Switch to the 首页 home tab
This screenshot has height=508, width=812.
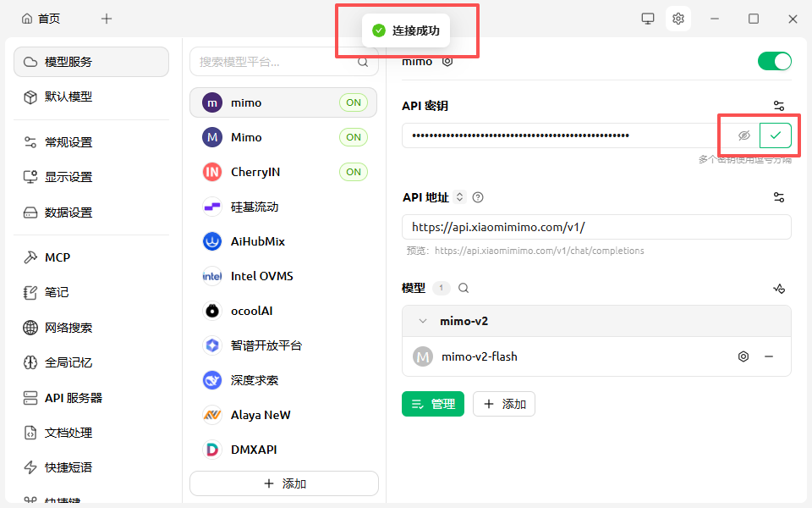tap(41, 19)
